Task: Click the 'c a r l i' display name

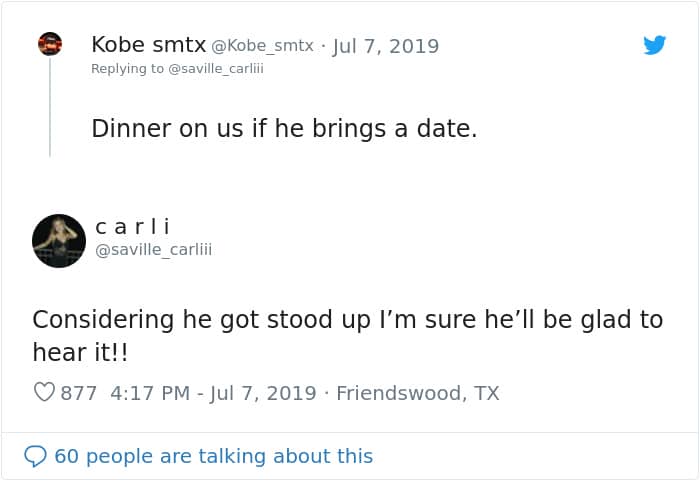Action: (133, 227)
